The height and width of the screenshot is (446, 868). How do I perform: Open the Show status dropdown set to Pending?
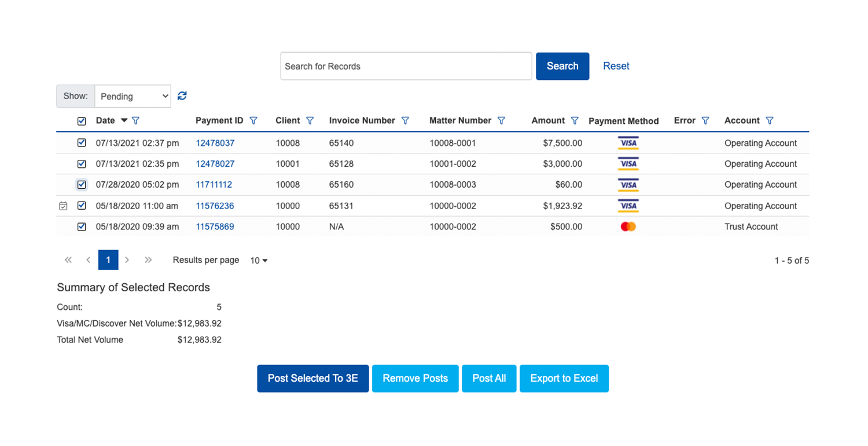point(133,96)
